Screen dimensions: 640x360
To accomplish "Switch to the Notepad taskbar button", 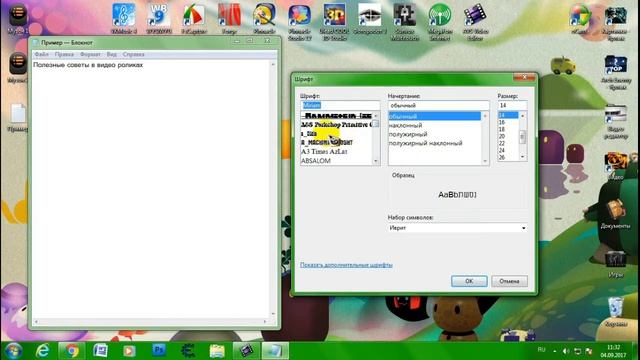I will [x=275, y=351].
